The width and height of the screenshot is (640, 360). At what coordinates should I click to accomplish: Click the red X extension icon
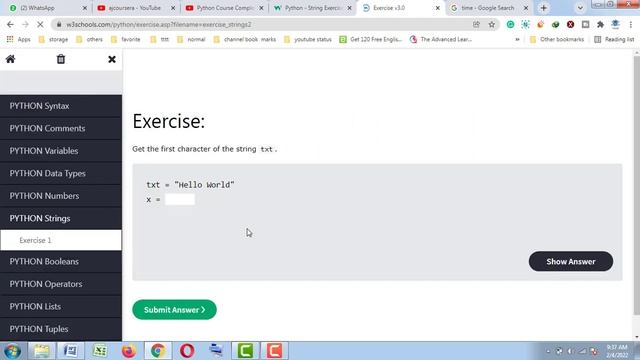click(x=570, y=24)
